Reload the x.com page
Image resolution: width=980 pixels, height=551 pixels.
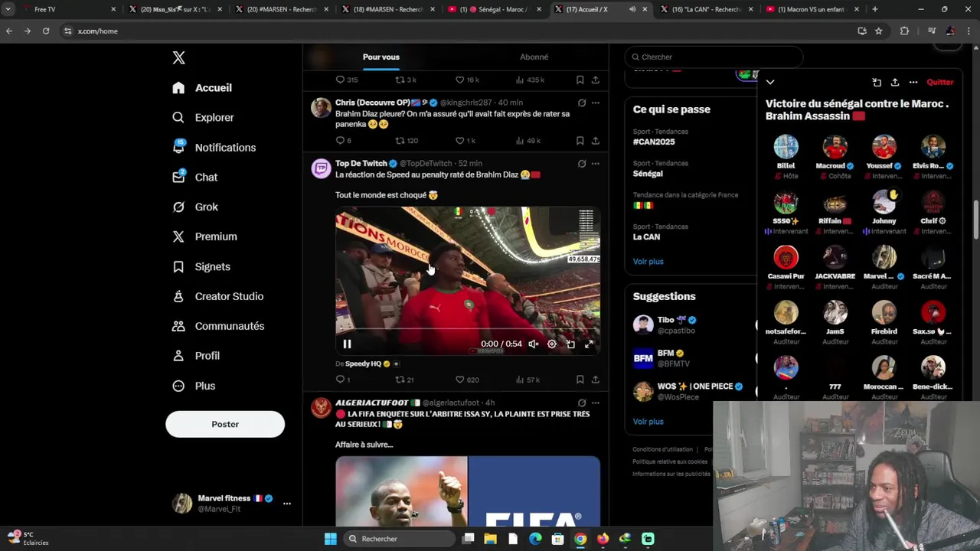(x=46, y=31)
